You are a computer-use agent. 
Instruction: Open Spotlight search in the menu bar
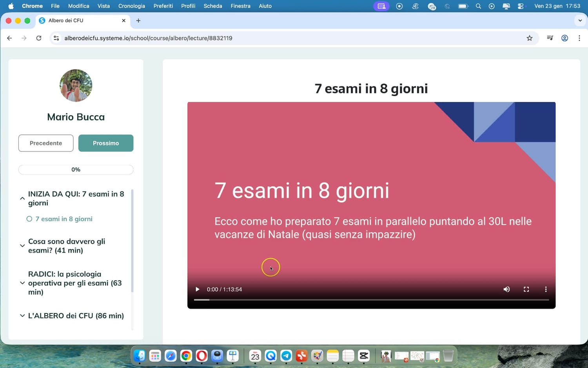point(478,6)
